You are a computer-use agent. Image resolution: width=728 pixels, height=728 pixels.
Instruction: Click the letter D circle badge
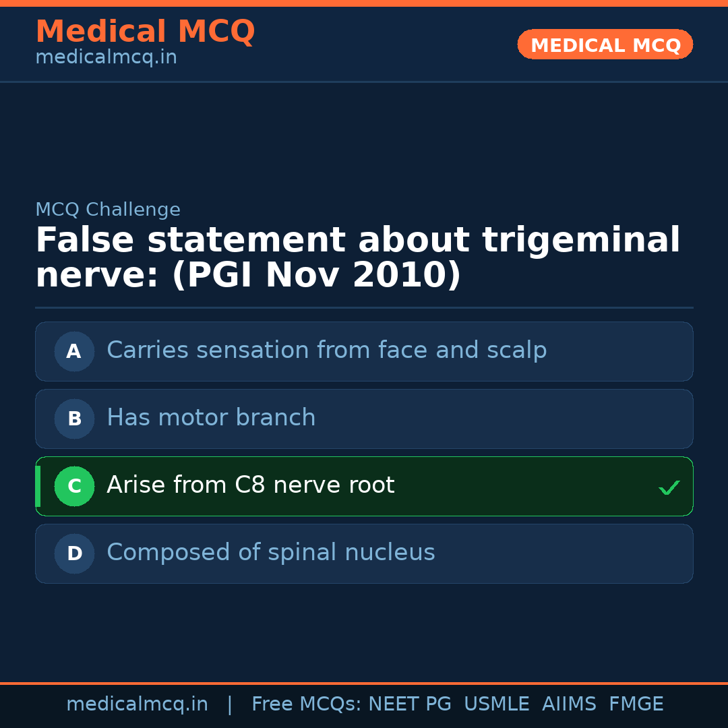[74, 553]
